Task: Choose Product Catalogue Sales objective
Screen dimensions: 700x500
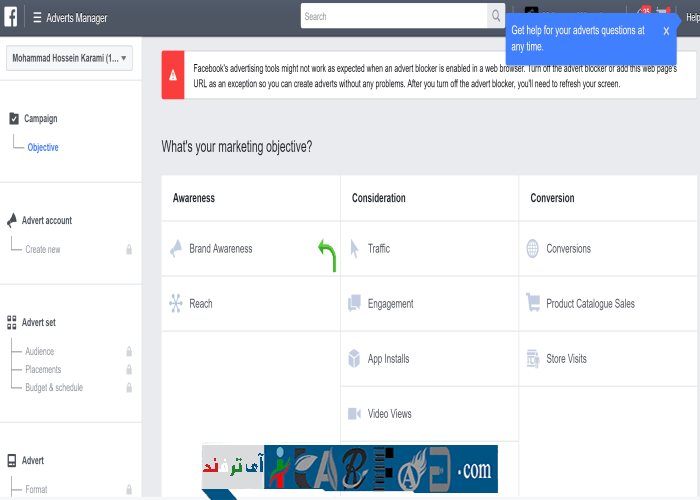Action: click(608, 304)
